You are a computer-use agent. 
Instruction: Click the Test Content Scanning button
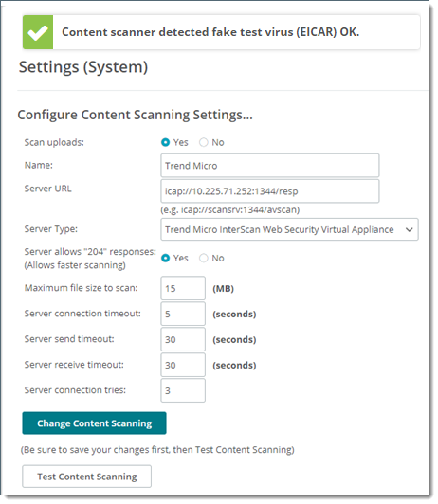[87, 477]
